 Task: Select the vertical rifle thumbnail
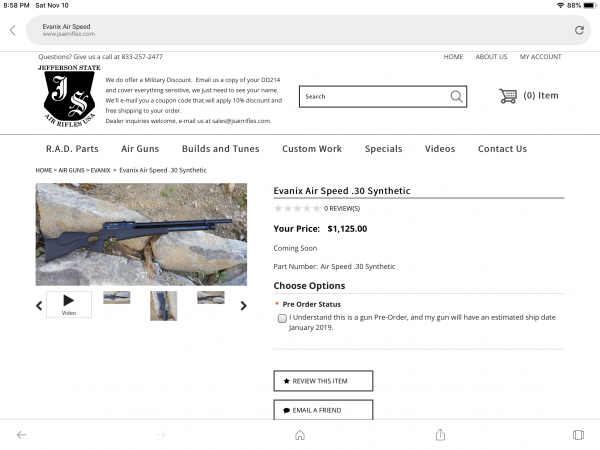pyautogui.click(x=163, y=306)
